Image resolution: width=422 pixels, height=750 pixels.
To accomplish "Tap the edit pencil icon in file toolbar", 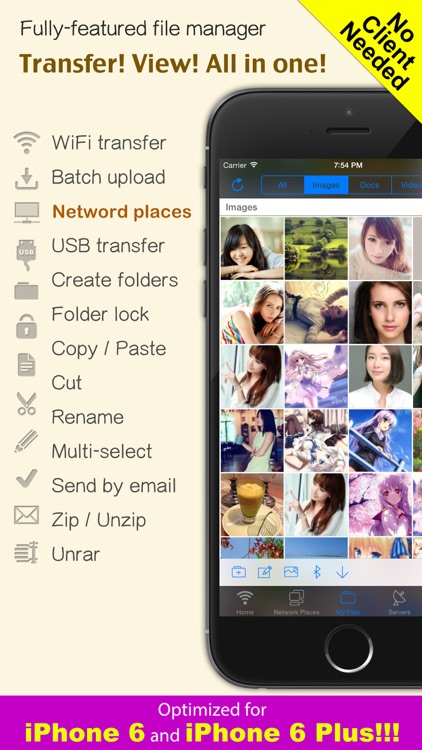I will point(265,572).
